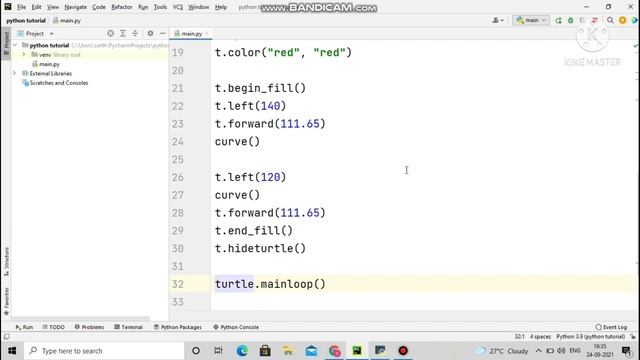This screenshot has width=640, height=360.
Task: Toggle the Favorites side tool tab
Action: tap(6, 301)
